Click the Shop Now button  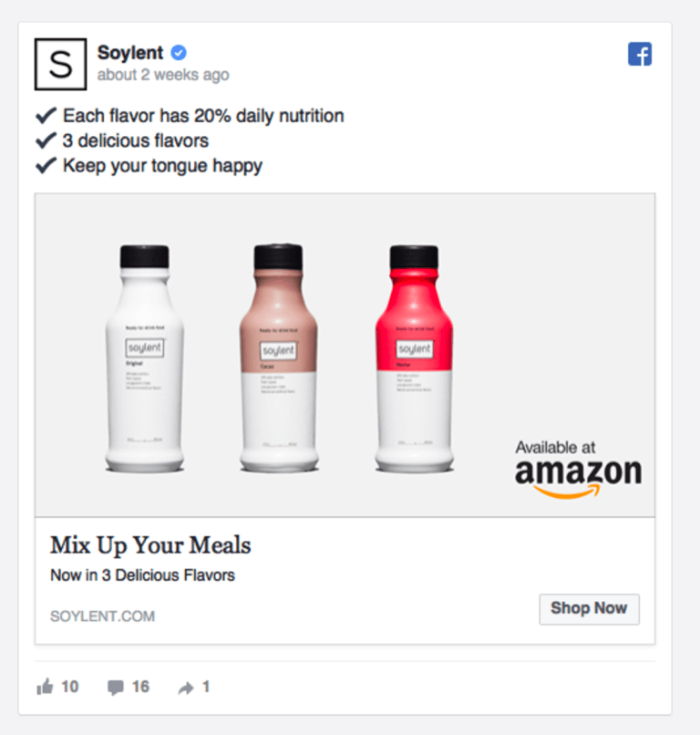click(x=589, y=609)
